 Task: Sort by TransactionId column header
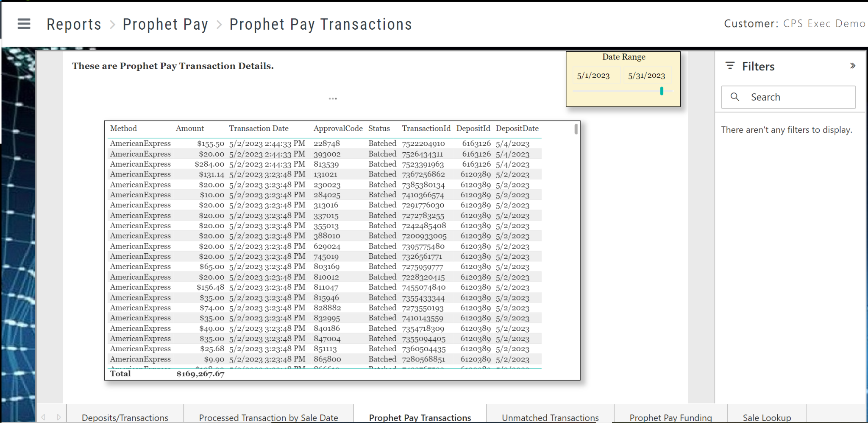click(x=426, y=128)
